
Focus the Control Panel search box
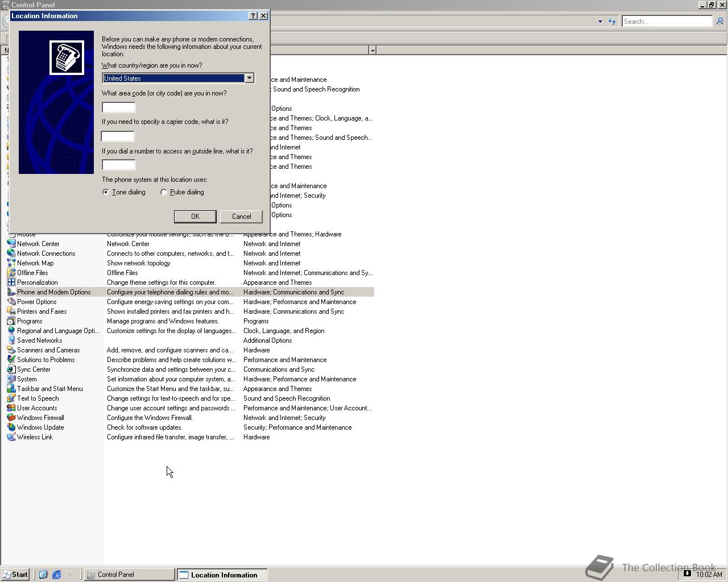point(667,21)
